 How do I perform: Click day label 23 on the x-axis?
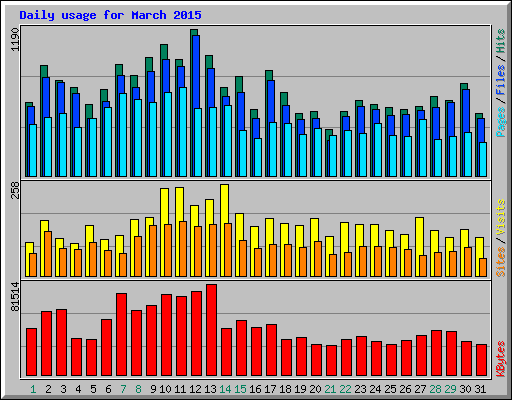point(360,389)
